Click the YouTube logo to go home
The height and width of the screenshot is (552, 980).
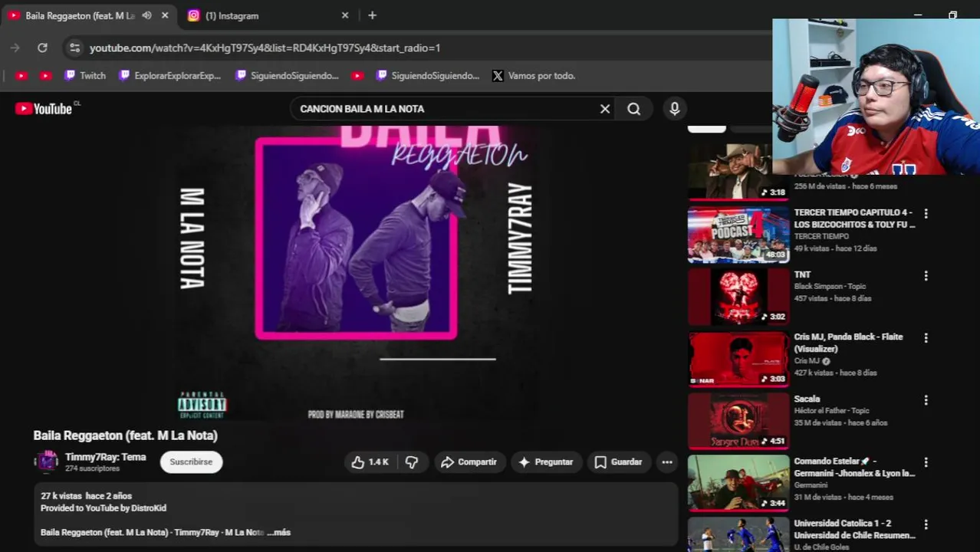(x=44, y=109)
